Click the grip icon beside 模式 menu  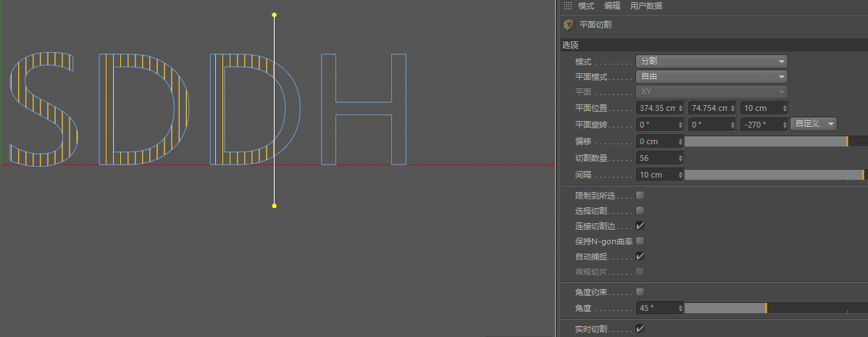(567, 6)
